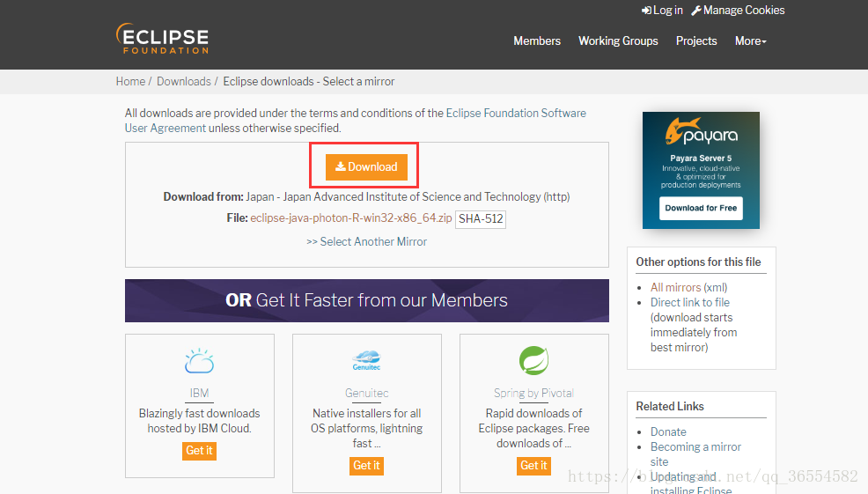Click the IBM cloud logo icon
The width and height of the screenshot is (868, 494).
[199, 361]
